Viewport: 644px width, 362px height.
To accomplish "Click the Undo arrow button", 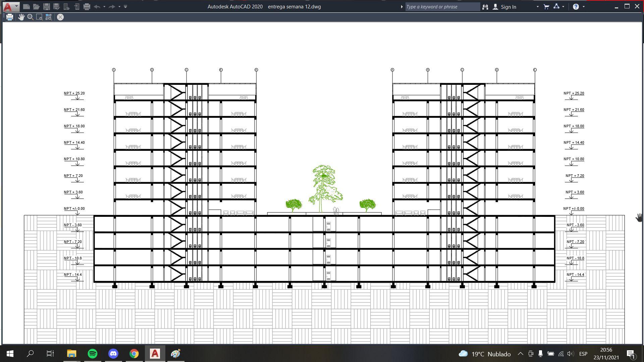I will tap(97, 6).
